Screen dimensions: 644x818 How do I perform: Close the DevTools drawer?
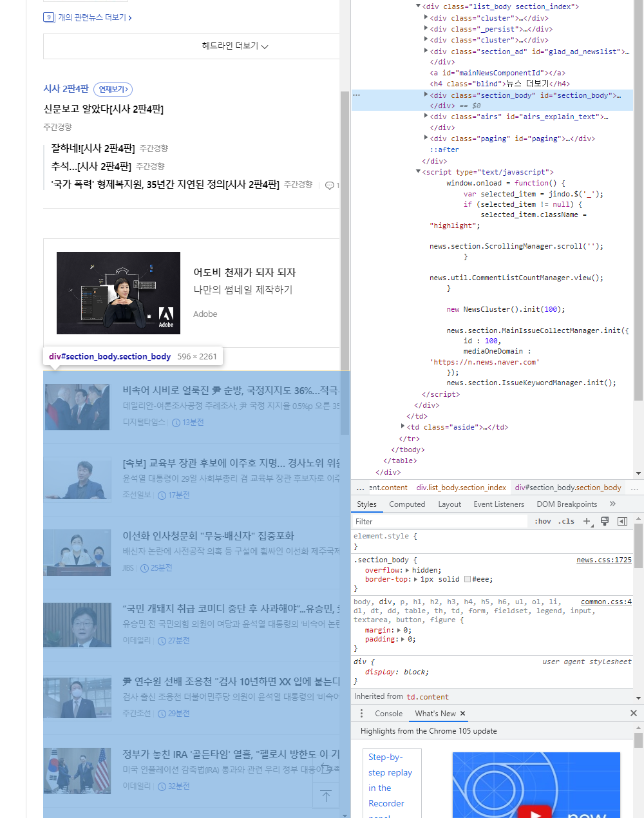pyautogui.click(x=634, y=713)
